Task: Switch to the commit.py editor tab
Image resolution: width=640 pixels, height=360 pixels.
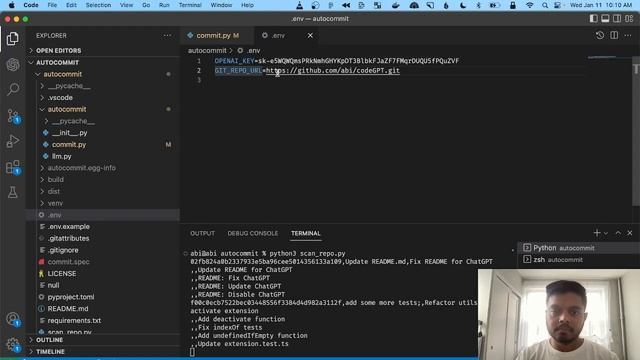Action: click(217, 36)
